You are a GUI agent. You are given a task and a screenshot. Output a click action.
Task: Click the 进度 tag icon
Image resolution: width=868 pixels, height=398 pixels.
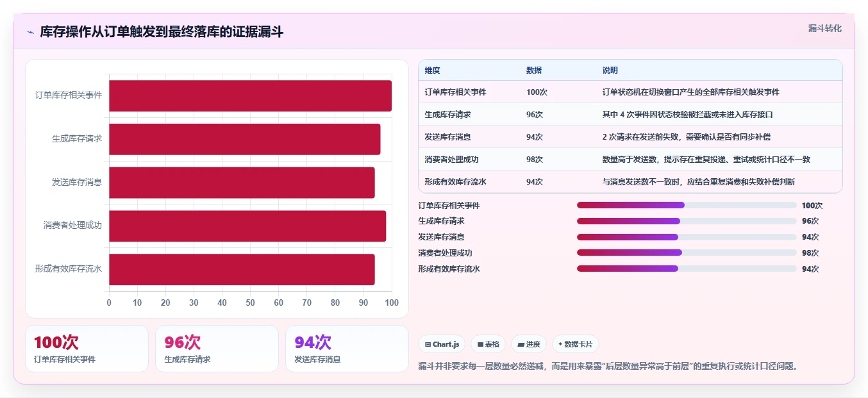(x=521, y=344)
